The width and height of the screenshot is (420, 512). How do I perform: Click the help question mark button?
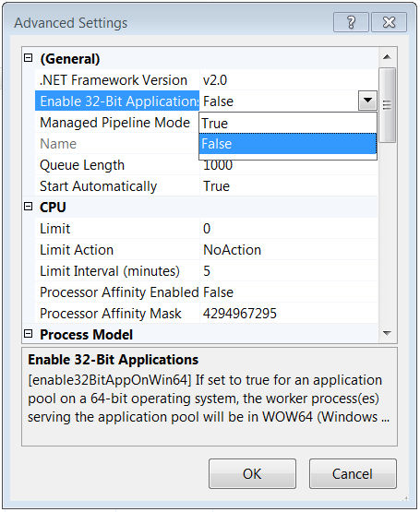351,22
